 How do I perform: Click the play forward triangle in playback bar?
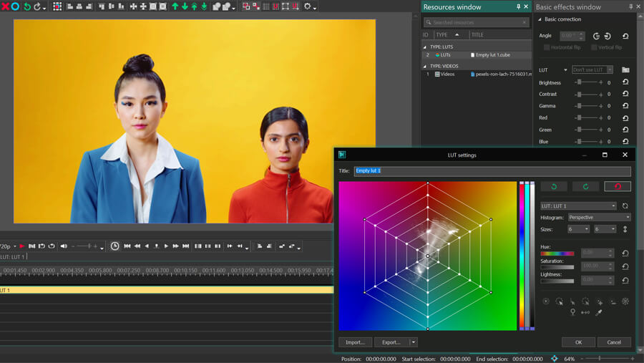166,246
